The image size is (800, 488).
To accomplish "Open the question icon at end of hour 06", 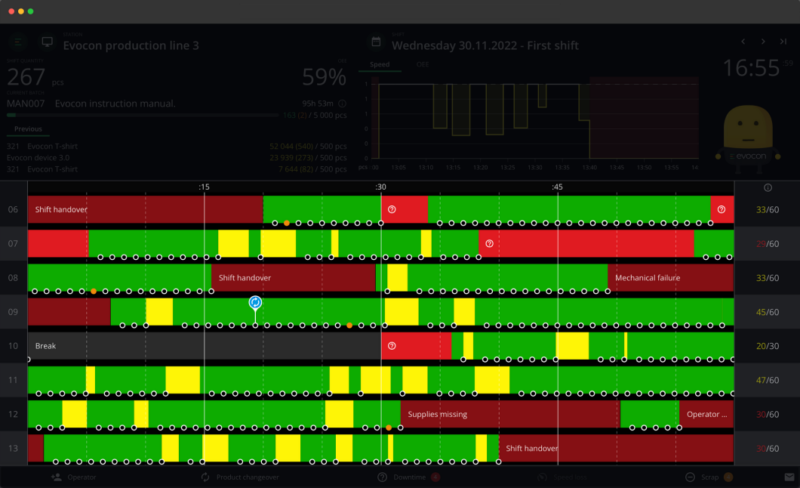I will (x=721, y=209).
